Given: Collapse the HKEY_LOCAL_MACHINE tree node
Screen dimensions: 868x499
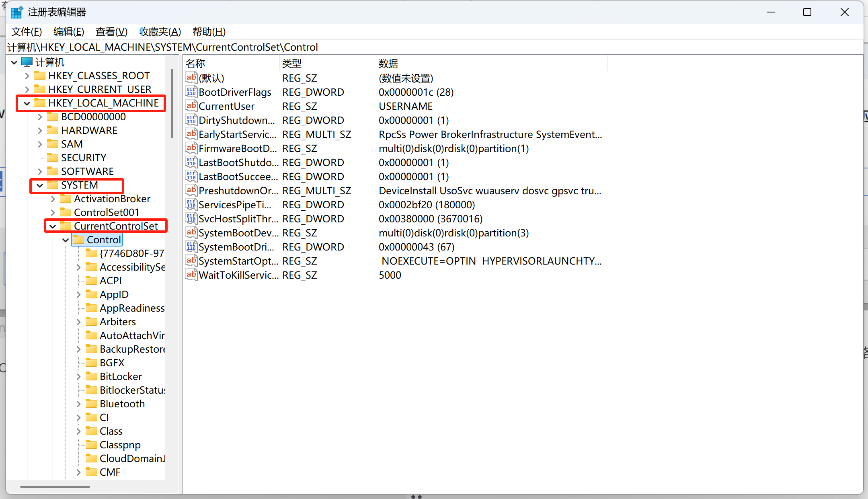Looking at the screenshot, I should (27, 103).
